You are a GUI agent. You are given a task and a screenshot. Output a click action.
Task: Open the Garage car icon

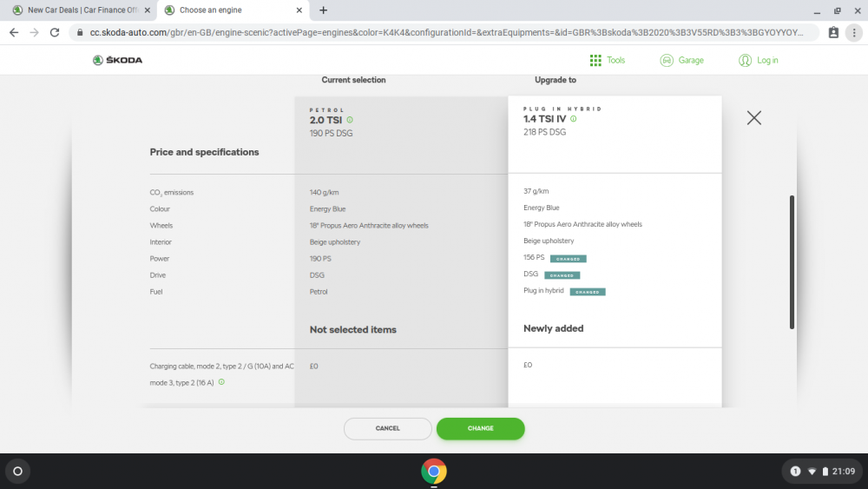(x=667, y=60)
